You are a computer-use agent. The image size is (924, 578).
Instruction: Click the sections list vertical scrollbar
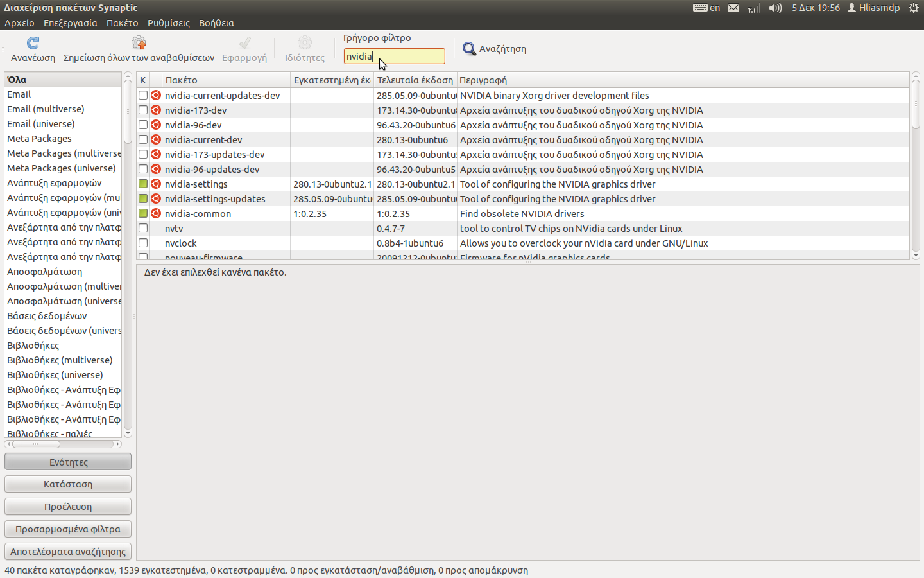click(x=128, y=255)
